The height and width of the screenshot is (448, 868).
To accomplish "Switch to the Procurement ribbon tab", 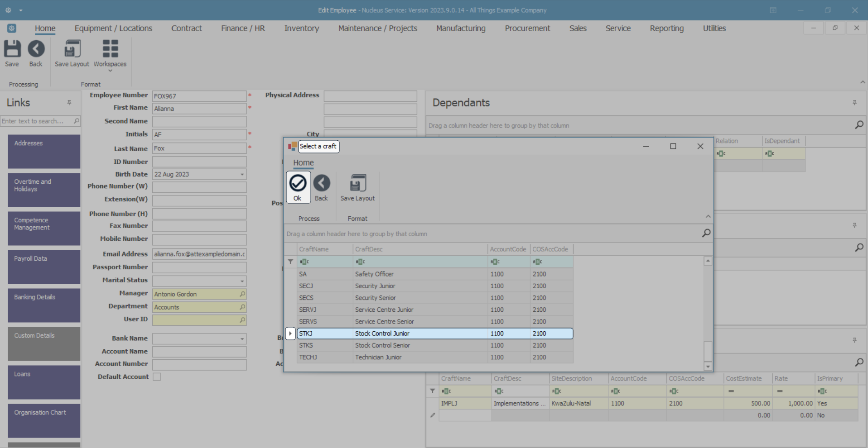I will (527, 29).
